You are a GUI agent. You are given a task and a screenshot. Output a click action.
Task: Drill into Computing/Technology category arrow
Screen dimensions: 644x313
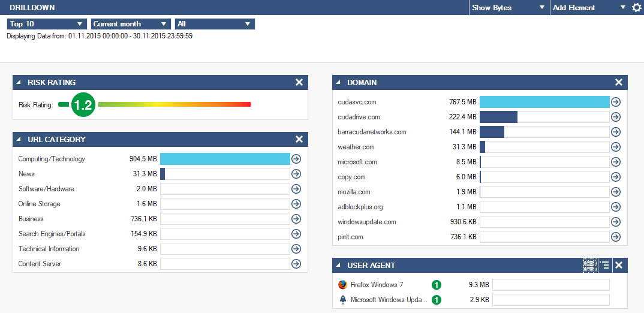click(x=296, y=159)
